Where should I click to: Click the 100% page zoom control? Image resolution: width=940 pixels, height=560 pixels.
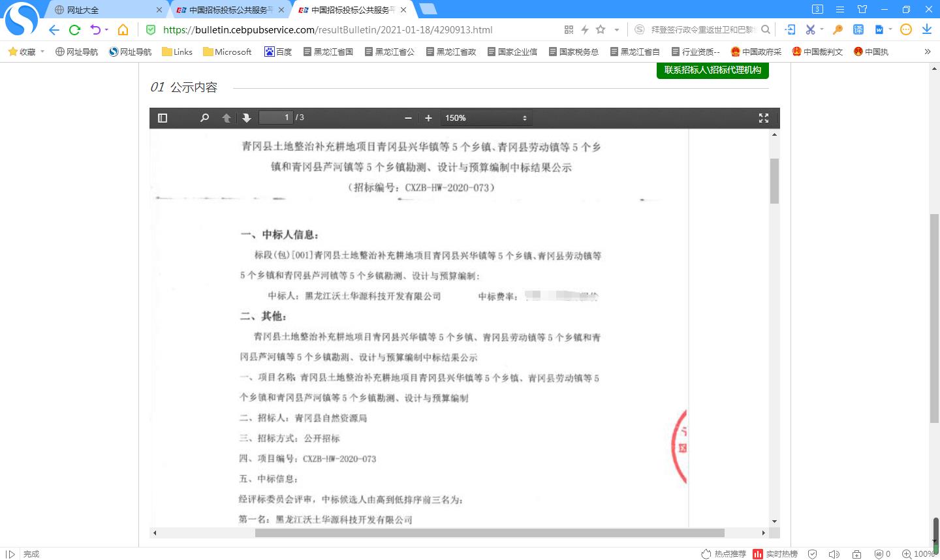click(918, 553)
